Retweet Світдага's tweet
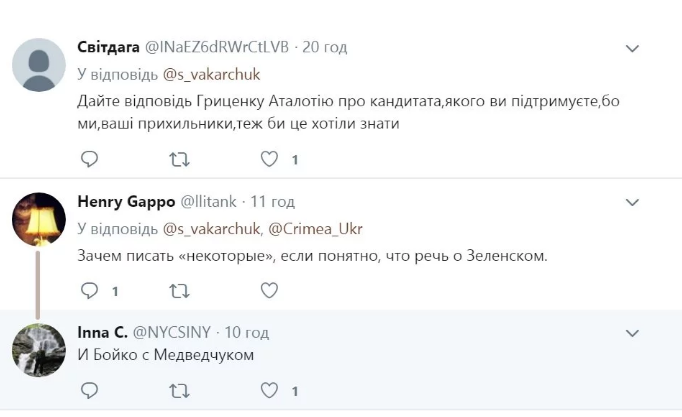Viewport: 682px width, 417px height. point(179,160)
